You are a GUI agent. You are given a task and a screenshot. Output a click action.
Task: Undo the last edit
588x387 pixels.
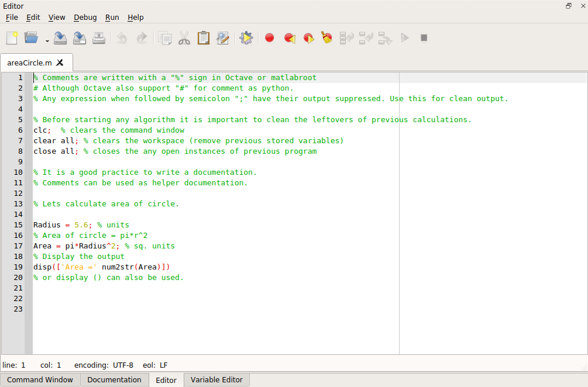point(122,37)
